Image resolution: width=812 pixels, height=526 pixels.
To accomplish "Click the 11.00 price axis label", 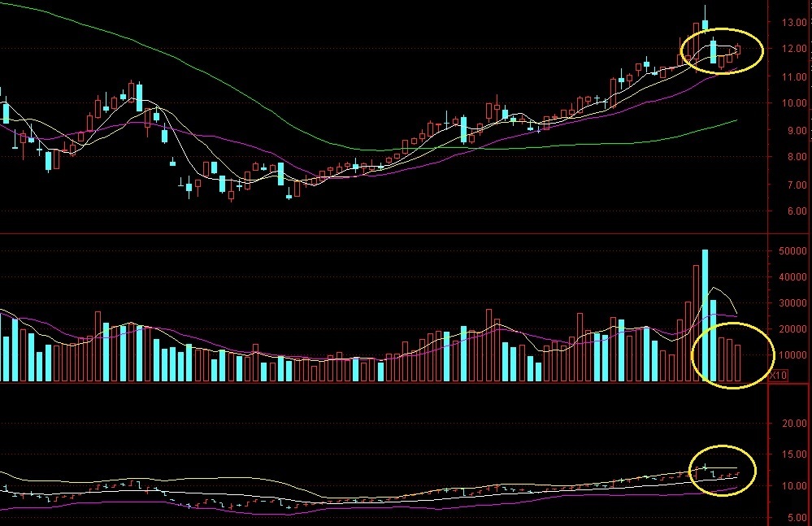I will pos(794,76).
